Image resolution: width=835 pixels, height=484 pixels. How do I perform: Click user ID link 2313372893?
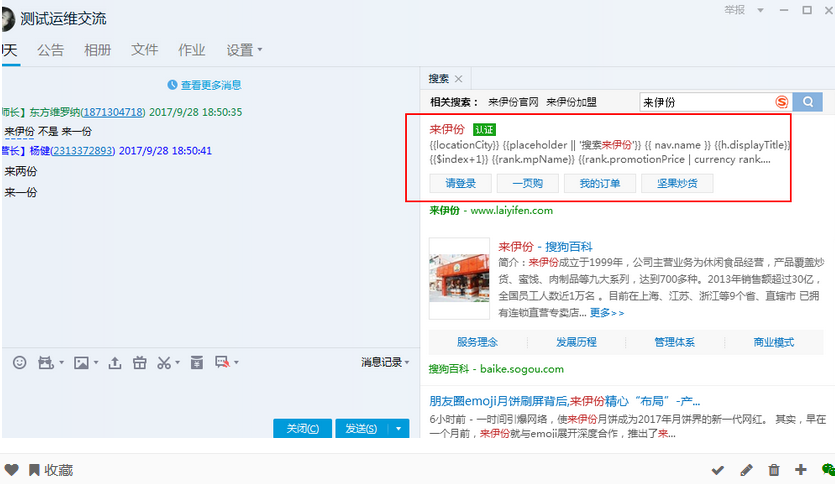[x=83, y=151]
